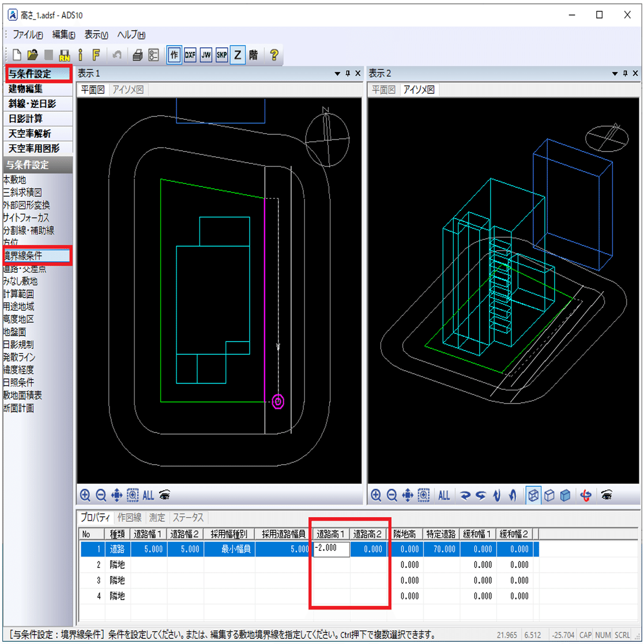Viewport: 644px width, 644px height.
Task: Click the RN save-as icon
Action: 65,55
